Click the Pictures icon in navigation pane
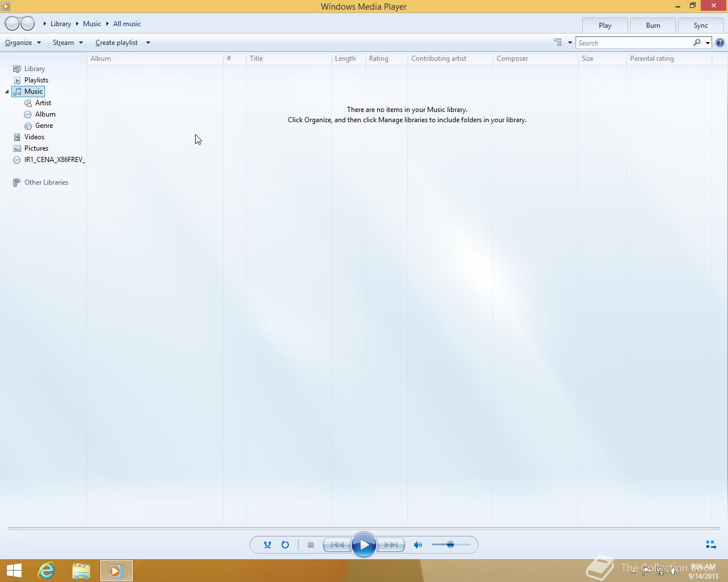 17,148
